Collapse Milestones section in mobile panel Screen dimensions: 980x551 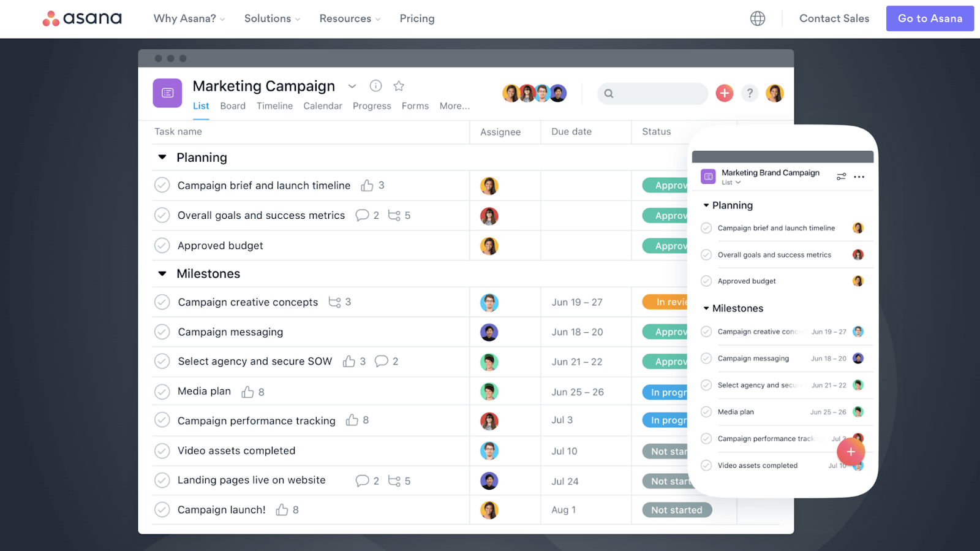pyautogui.click(x=706, y=308)
